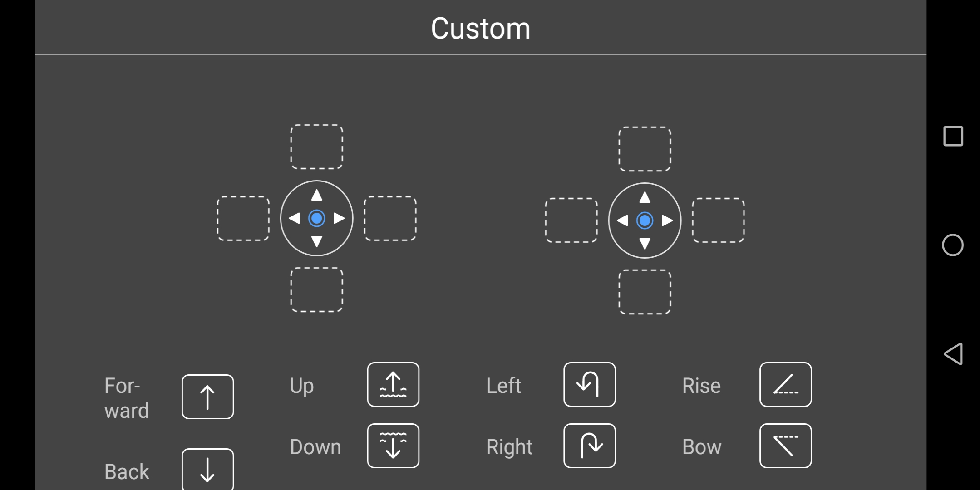Choose the Right turn icon

(590, 446)
